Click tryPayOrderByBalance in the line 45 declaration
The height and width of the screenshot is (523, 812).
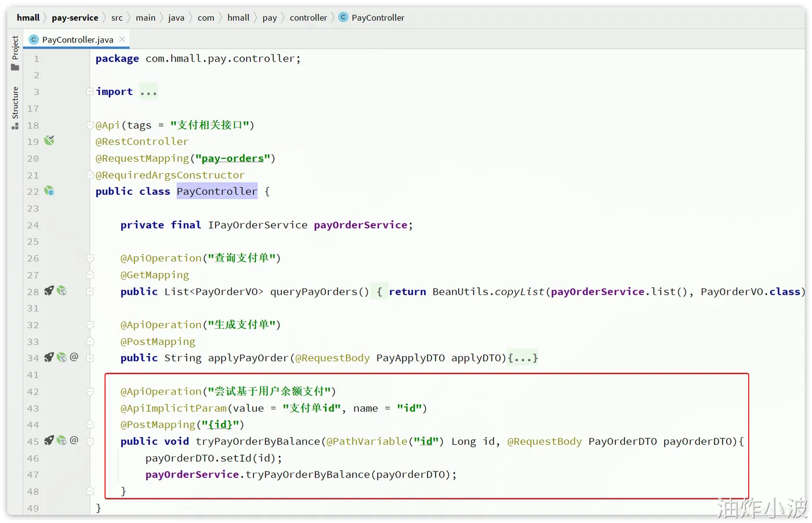pos(258,441)
